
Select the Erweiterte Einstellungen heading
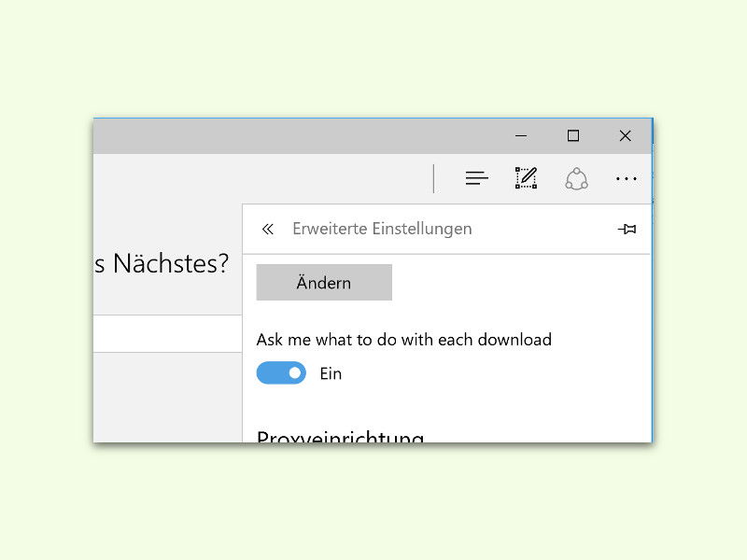pyautogui.click(x=382, y=229)
